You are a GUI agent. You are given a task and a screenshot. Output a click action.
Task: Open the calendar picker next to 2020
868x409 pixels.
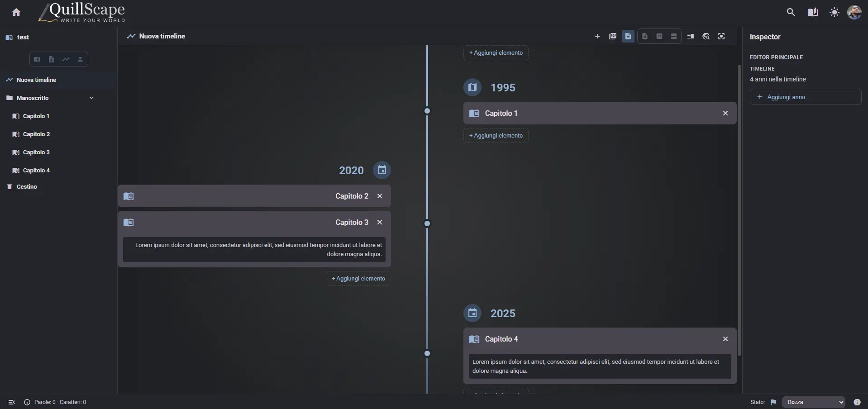point(382,170)
